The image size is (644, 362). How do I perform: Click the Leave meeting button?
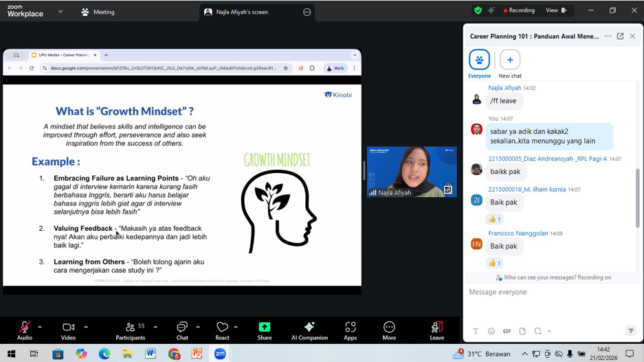pos(436,330)
